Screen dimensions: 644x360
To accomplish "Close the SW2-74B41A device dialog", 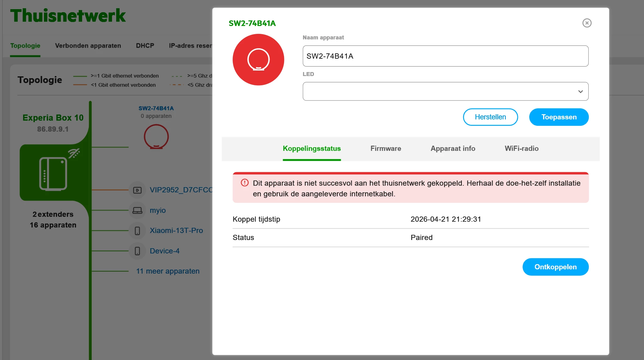I will click(x=587, y=23).
